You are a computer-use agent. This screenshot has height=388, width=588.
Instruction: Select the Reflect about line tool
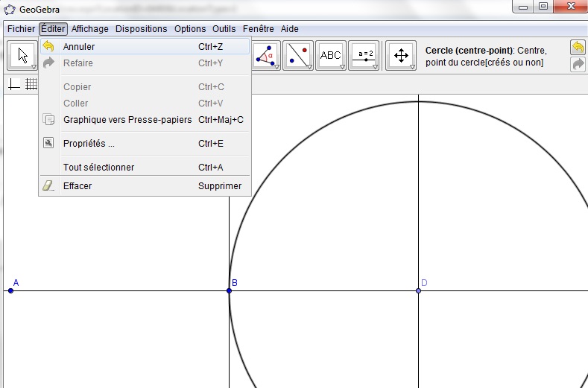click(x=298, y=55)
